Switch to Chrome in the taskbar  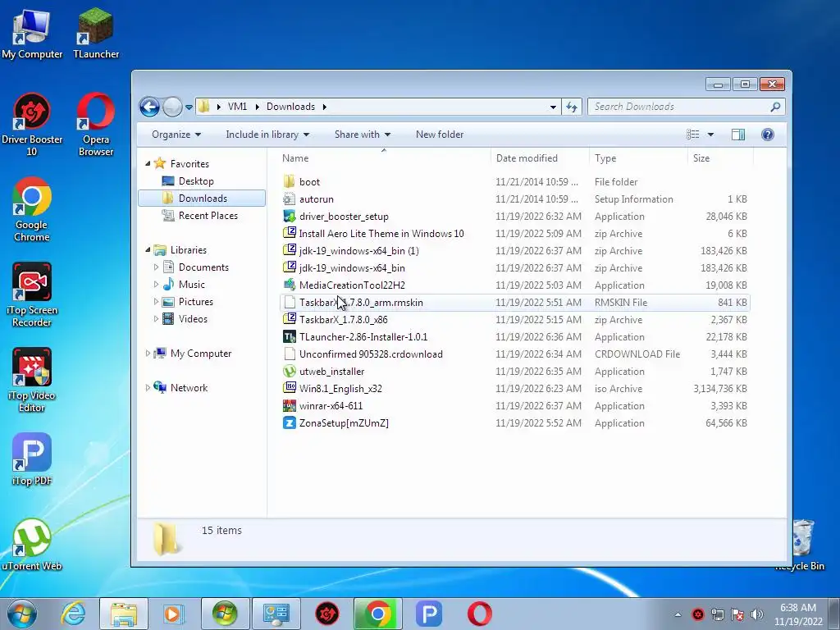point(377,614)
